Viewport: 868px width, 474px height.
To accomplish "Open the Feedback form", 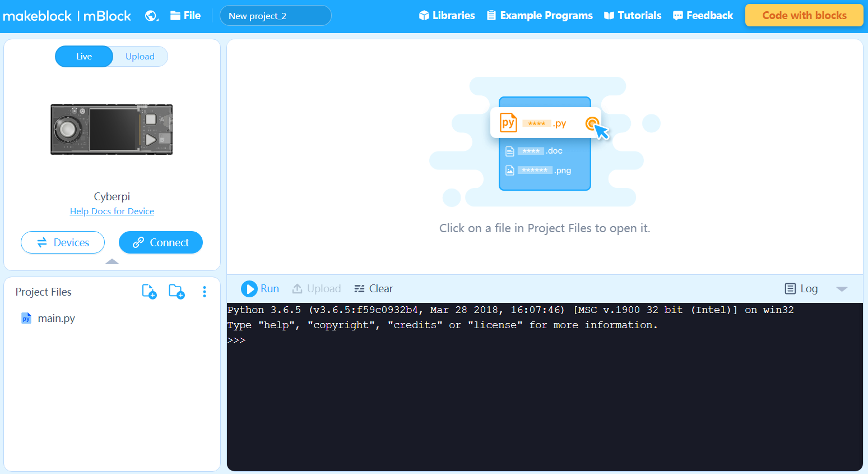I will 703,16.
